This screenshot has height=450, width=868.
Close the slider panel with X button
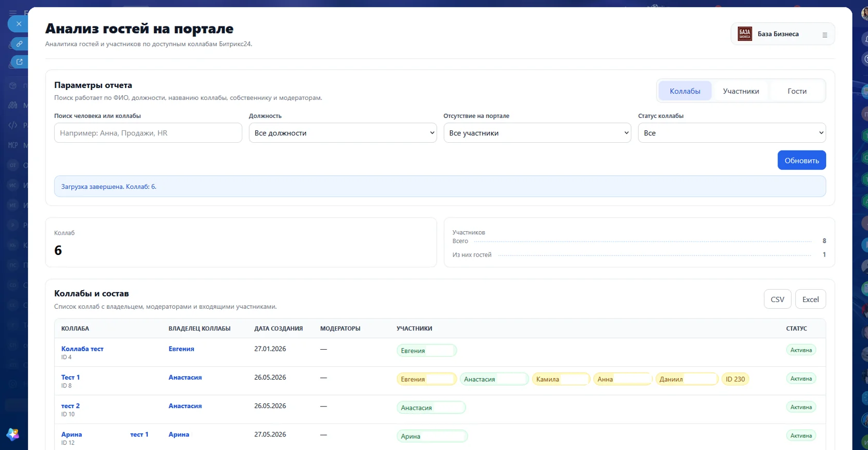point(19,24)
